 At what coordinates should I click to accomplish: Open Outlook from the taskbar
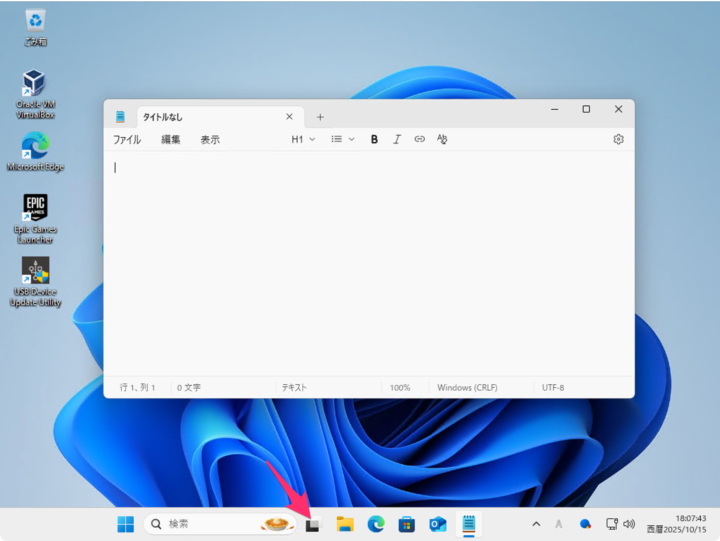(x=437, y=524)
